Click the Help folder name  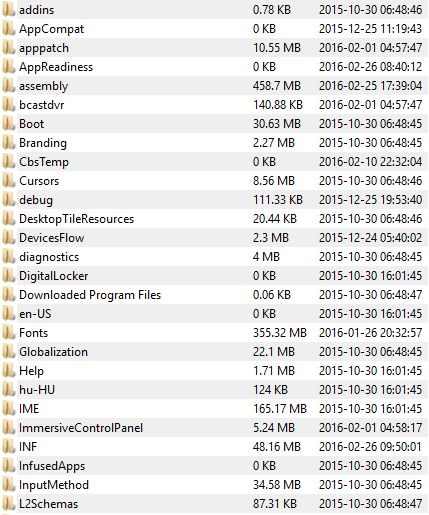31,371
